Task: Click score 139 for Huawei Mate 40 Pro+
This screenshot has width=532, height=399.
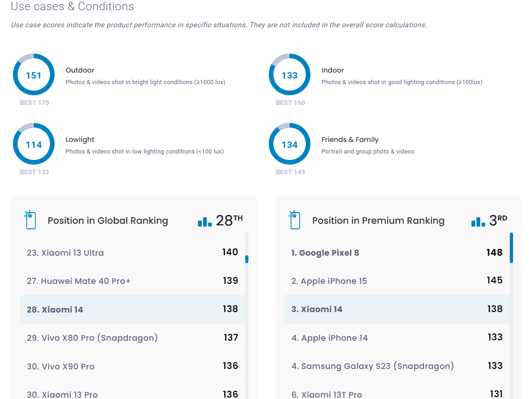Action: [230, 281]
